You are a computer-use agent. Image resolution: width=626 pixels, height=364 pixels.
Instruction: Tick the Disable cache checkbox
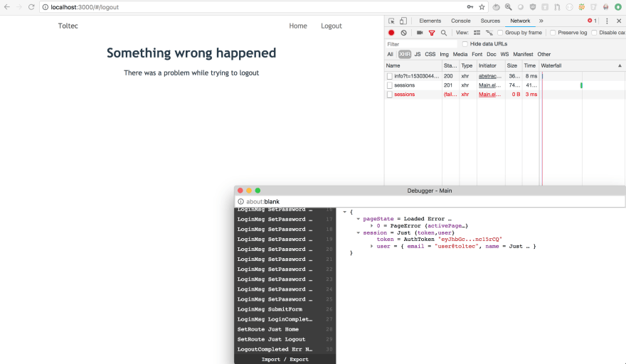click(x=594, y=33)
